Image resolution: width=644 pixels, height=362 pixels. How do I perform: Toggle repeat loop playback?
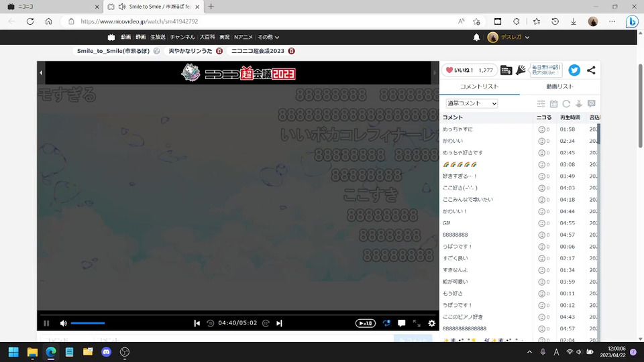click(x=386, y=323)
